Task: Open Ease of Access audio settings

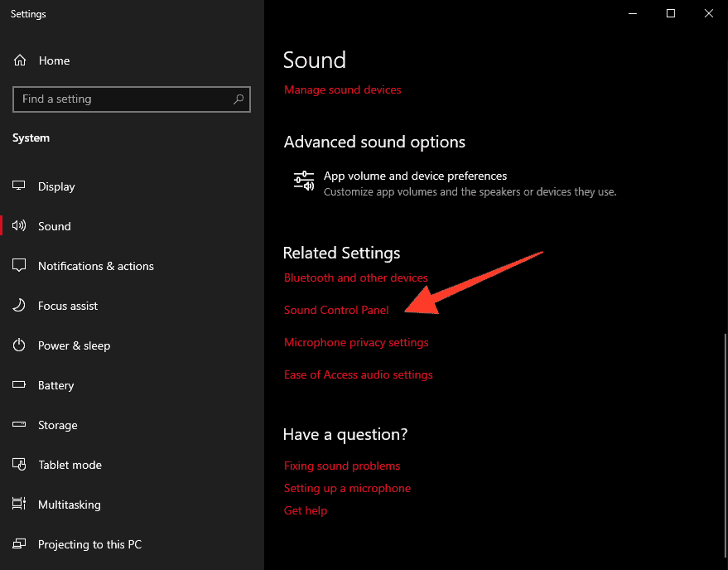Action: click(x=358, y=374)
